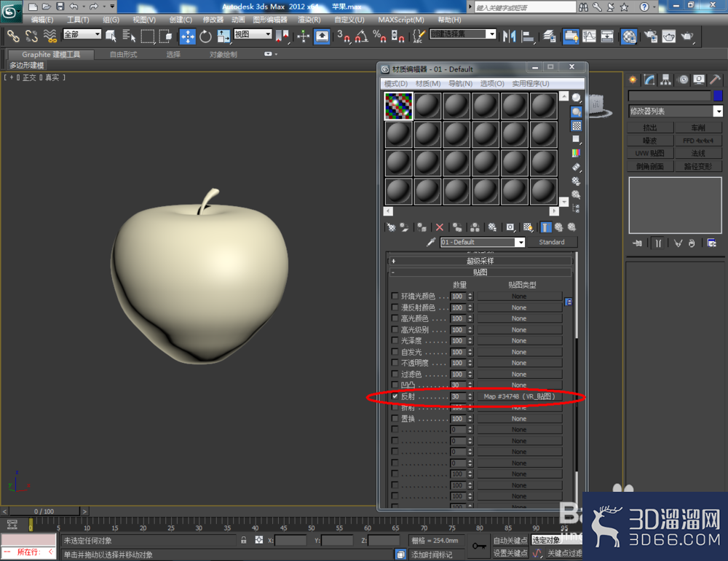Uncheck the 反射 map checkbox

pos(395,396)
